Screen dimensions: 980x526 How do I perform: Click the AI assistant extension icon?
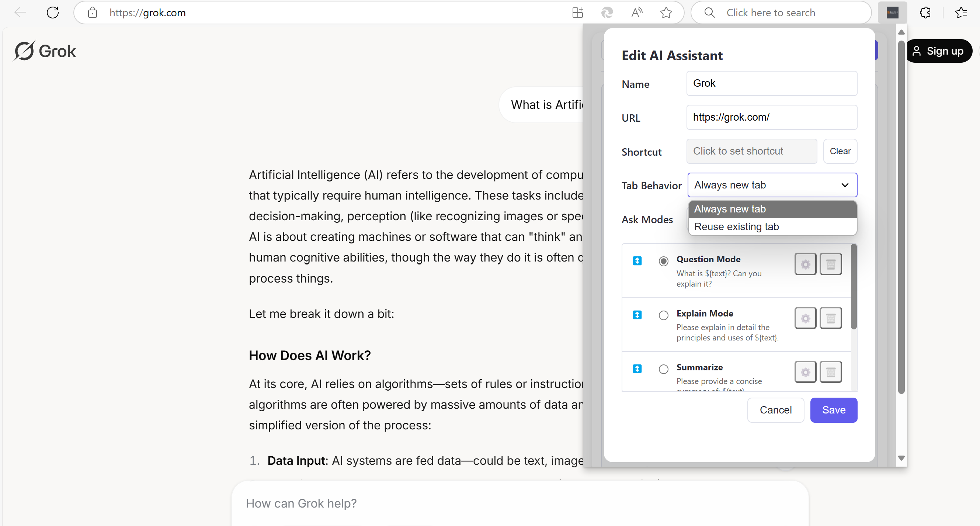click(x=892, y=13)
